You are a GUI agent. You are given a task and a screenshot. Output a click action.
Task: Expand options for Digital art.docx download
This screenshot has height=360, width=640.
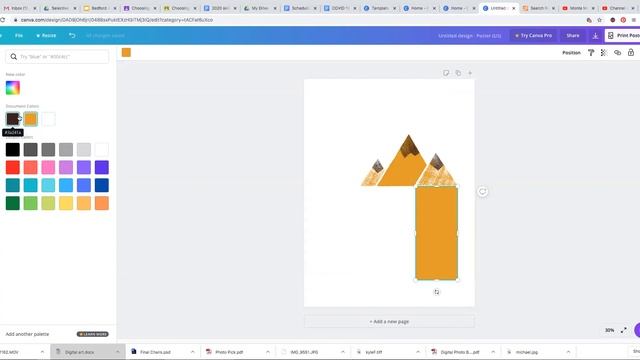coord(118,352)
